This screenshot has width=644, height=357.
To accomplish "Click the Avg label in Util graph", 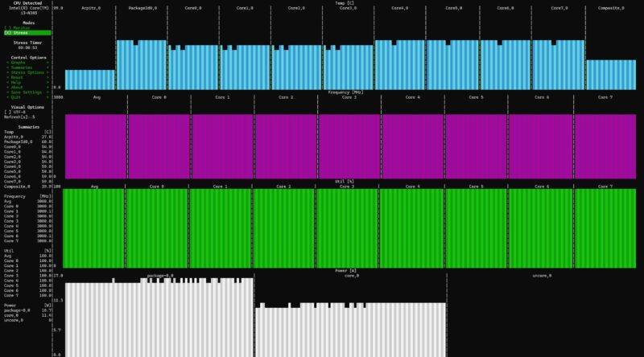I will [94, 187].
